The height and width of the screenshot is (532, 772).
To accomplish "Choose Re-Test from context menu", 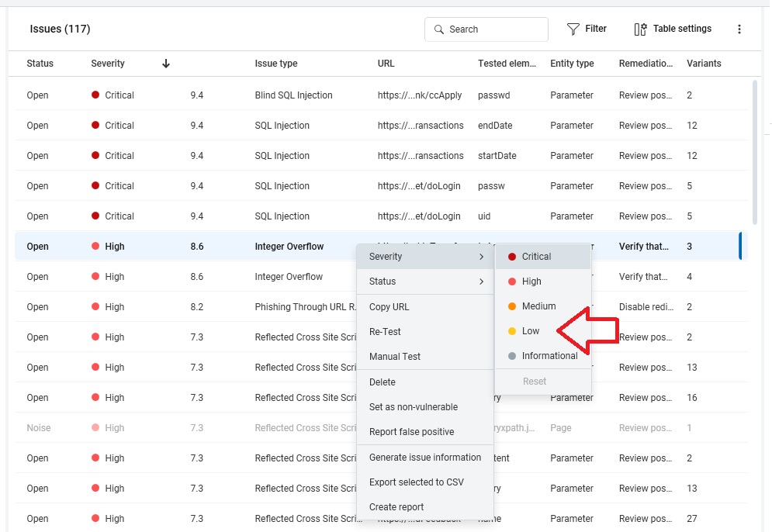I will [385, 332].
